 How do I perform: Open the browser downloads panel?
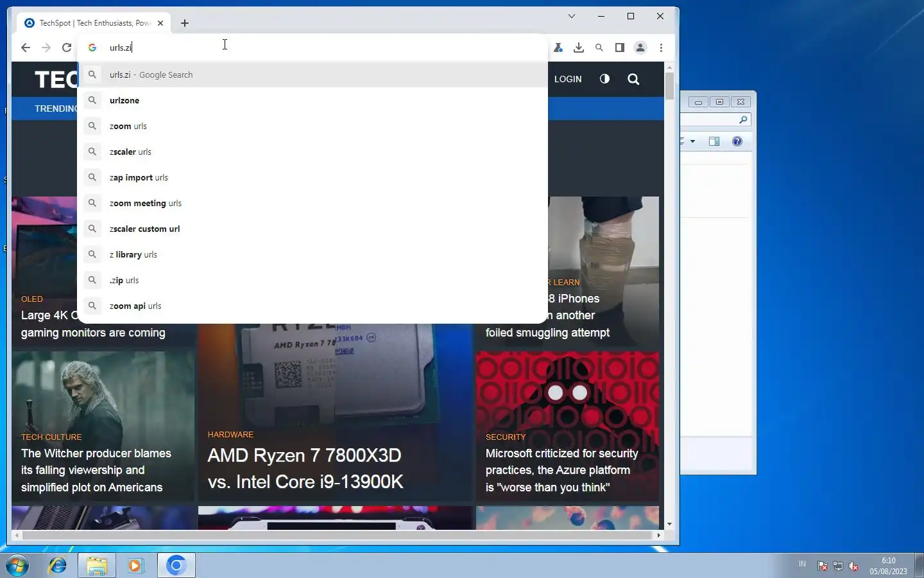coord(579,48)
